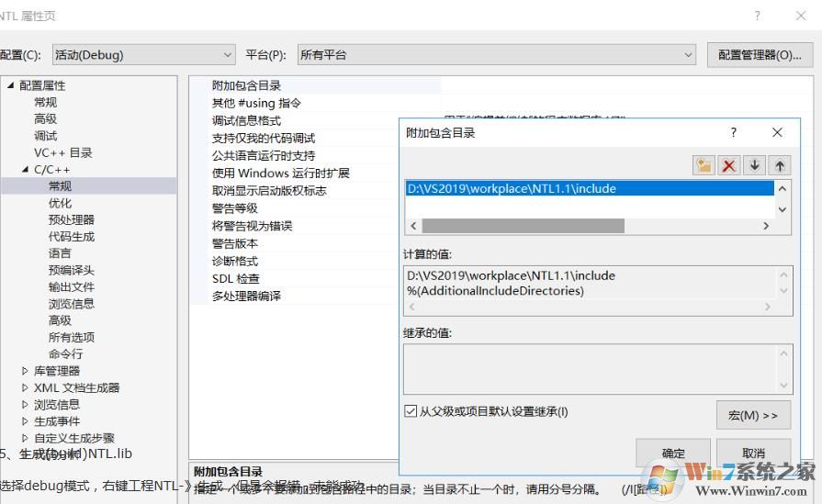Select 预处理器 in the tree

pyautogui.click(x=72, y=219)
